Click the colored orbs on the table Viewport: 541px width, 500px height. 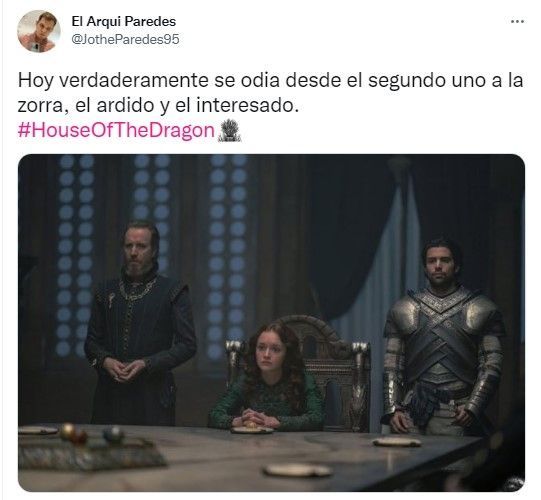[92, 434]
